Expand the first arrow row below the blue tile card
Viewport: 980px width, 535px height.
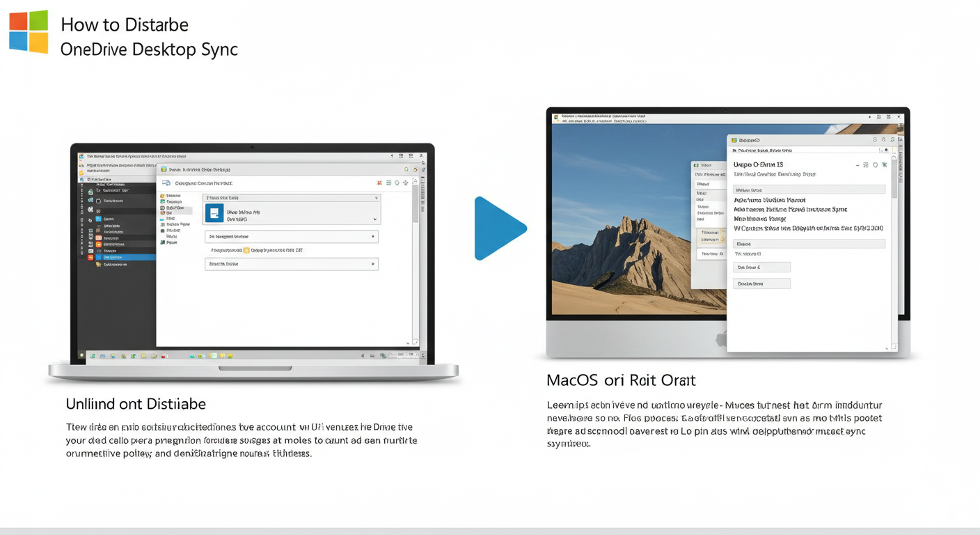(x=292, y=237)
